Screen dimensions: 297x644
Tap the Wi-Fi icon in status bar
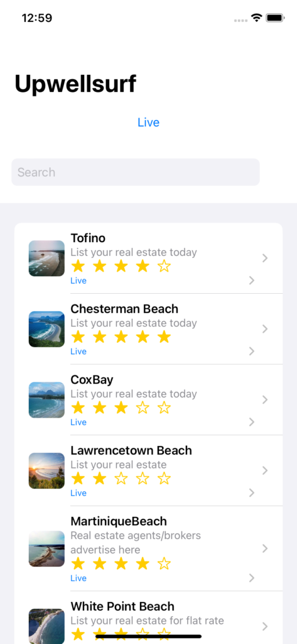point(257,18)
